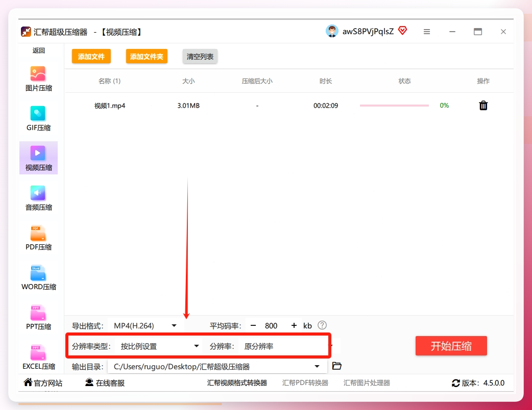Click the 名称 (1) column header
The height and width of the screenshot is (410, 532).
pos(109,81)
